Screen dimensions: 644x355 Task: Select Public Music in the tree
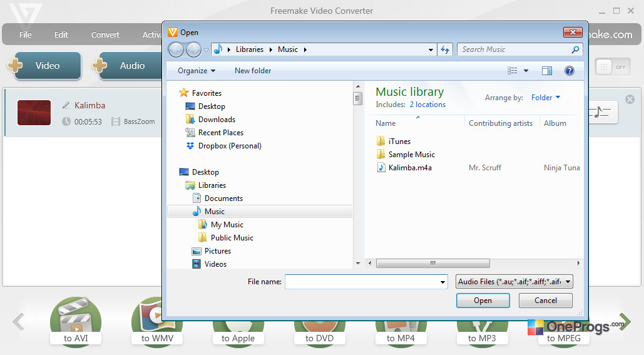(232, 237)
